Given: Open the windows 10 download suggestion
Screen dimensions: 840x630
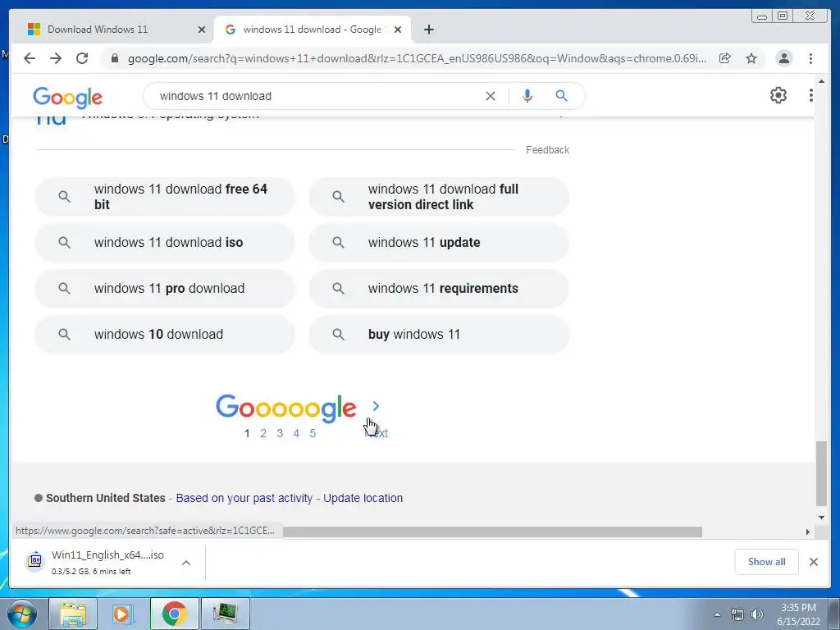Looking at the screenshot, I should (x=164, y=335).
